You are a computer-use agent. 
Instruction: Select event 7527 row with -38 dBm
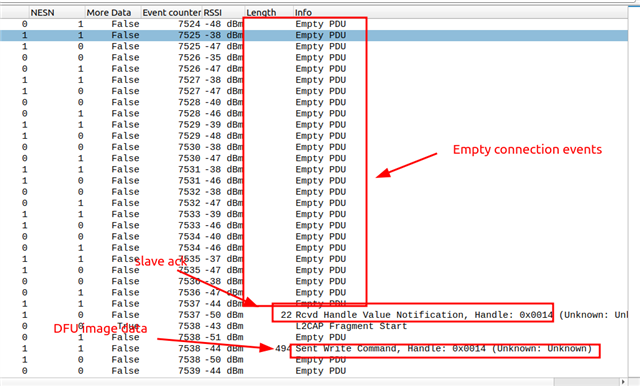coord(314,80)
